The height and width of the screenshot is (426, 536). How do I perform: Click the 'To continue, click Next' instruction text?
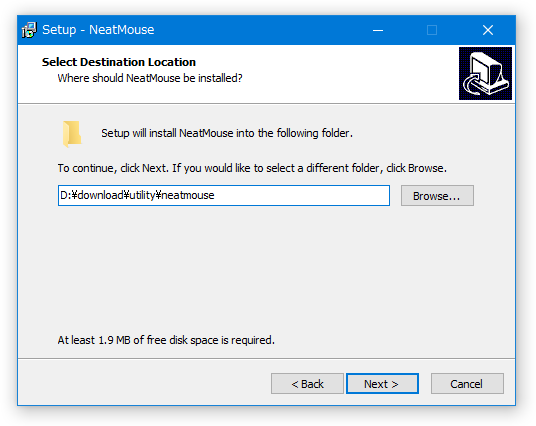pos(252,168)
